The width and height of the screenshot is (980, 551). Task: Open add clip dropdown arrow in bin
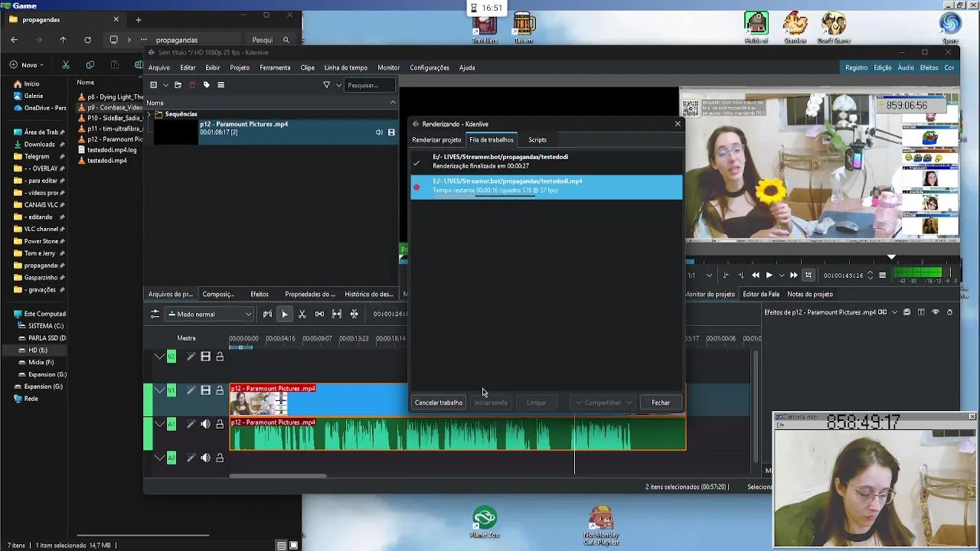coord(165,85)
